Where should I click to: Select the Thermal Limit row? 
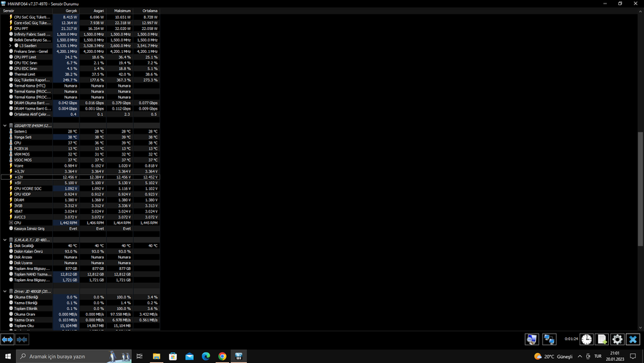(x=80, y=74)
